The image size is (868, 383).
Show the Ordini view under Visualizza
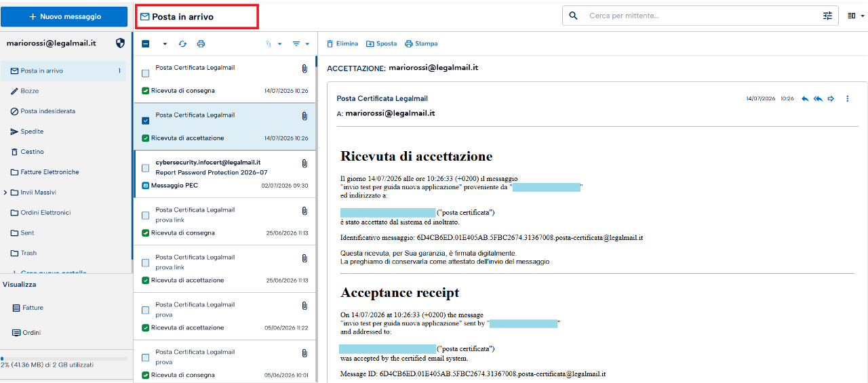pos(26,333)
